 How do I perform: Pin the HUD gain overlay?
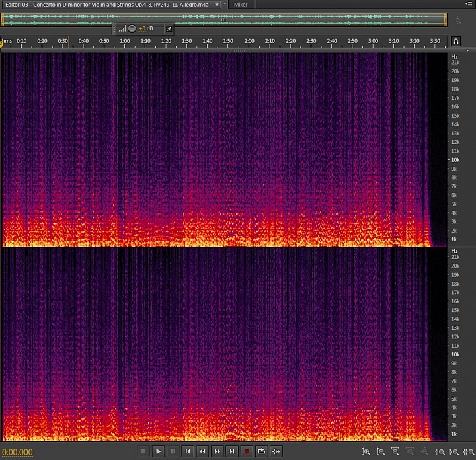[x=169, y=29]
